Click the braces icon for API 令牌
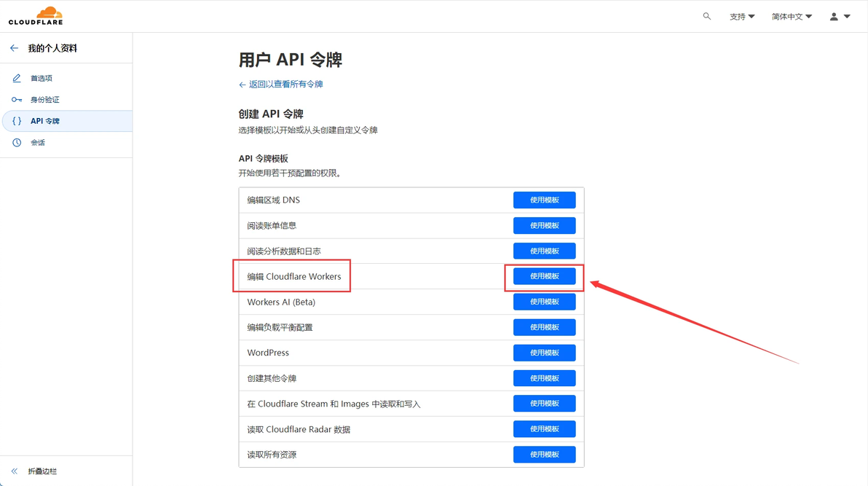 click(x=17, y=121)
